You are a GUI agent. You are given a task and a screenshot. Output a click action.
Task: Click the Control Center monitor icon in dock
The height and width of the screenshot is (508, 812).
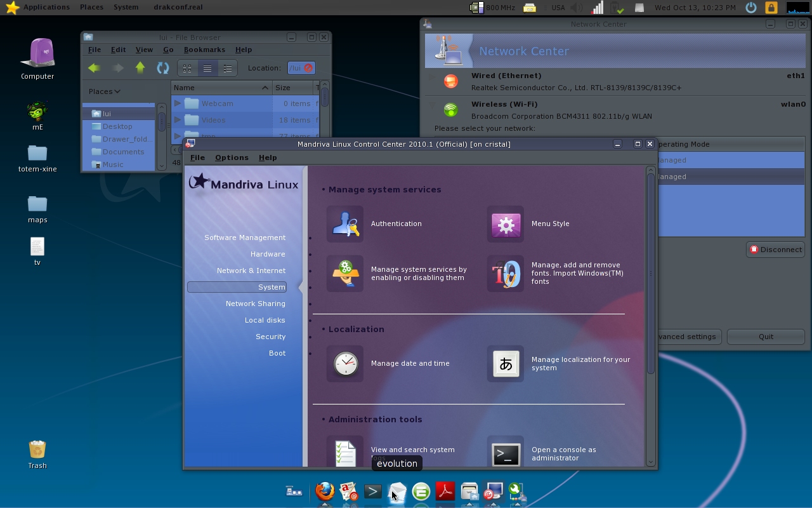click(494, 491)
